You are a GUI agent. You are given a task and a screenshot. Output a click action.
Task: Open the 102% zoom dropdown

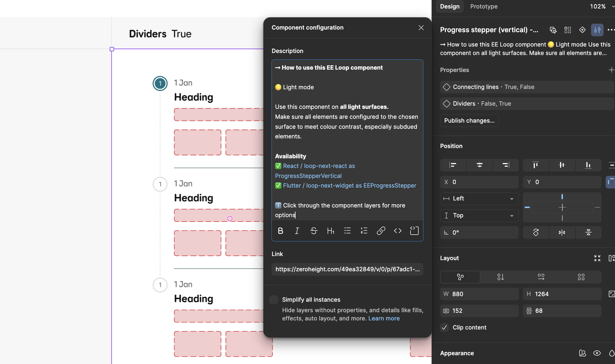(x=602, y=6)
